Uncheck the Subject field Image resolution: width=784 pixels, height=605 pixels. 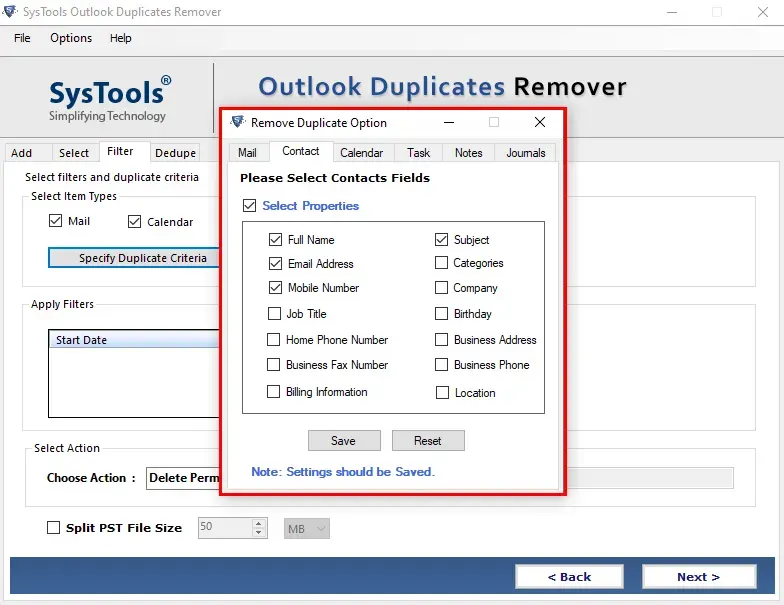pyautogui.click(x=441, y=240)
